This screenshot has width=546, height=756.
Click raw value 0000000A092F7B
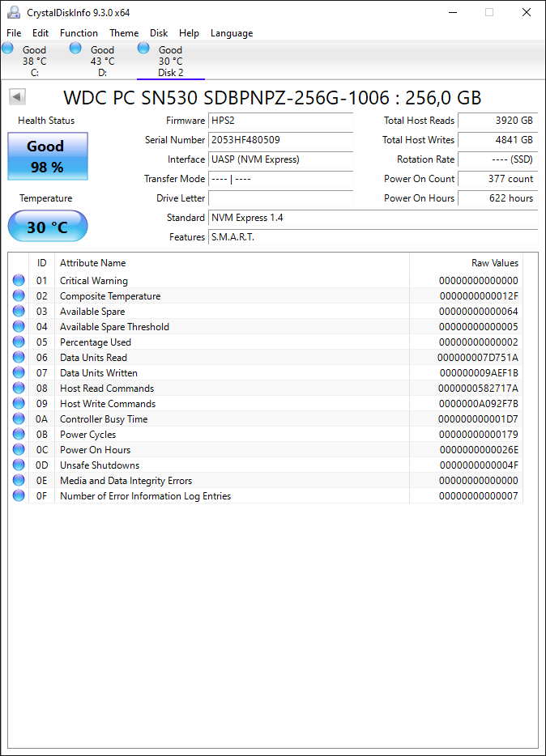479,404
